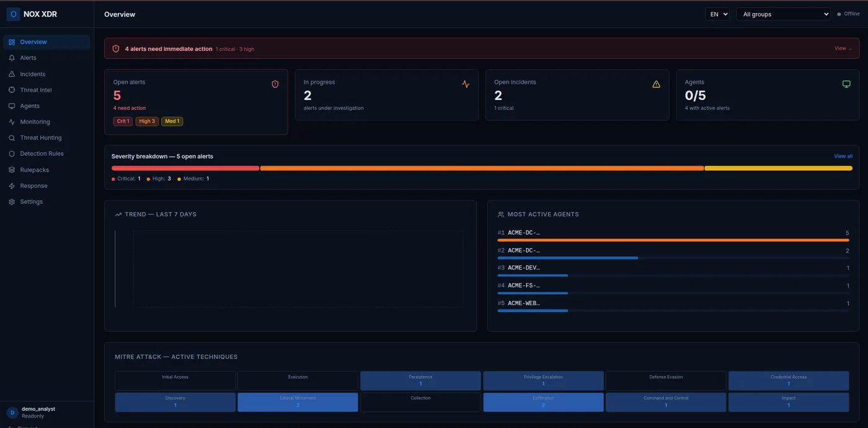Click the Incidents warning triangle icon
This screenshot has width=868, height=428.
[x=12, y=74]
